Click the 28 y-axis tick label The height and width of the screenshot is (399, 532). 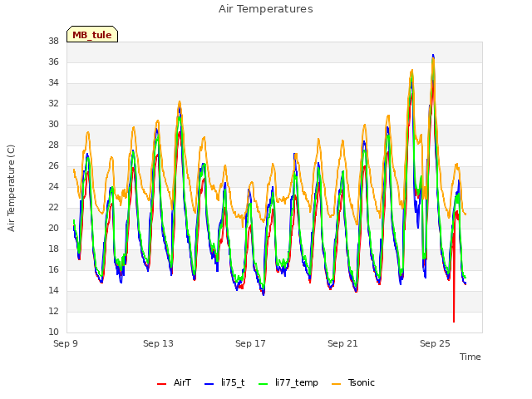click(53, 145)
